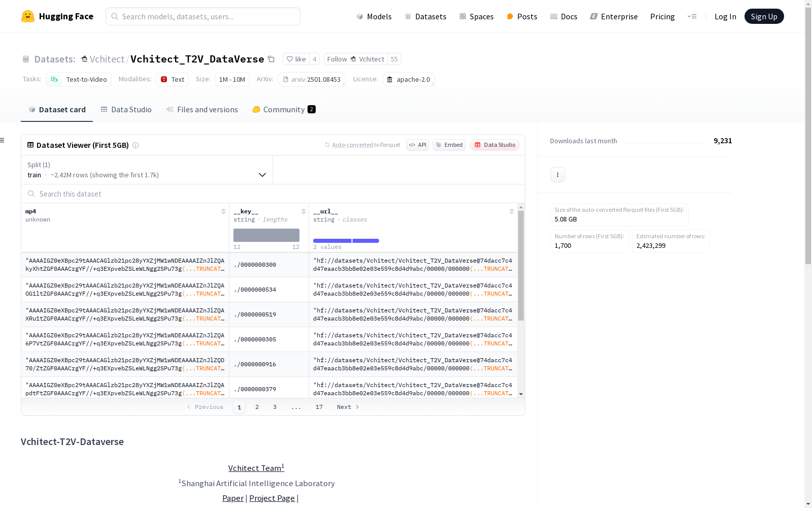Click the Embed button
Screen dimensions: 812x508
[x=449, y=145]
